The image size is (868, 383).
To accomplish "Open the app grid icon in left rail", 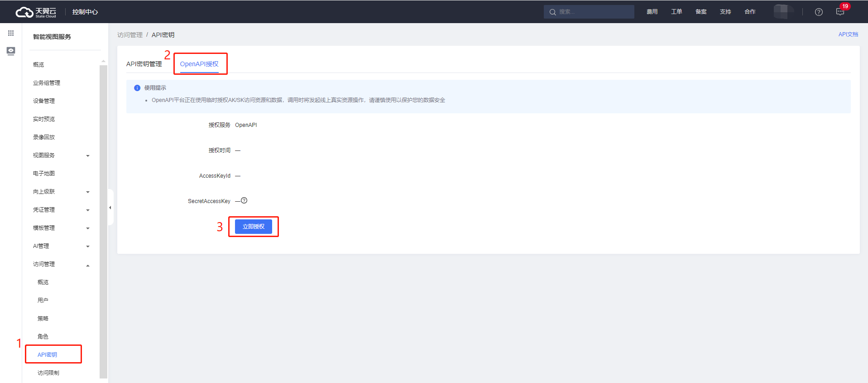I will [x=11, y=33].
